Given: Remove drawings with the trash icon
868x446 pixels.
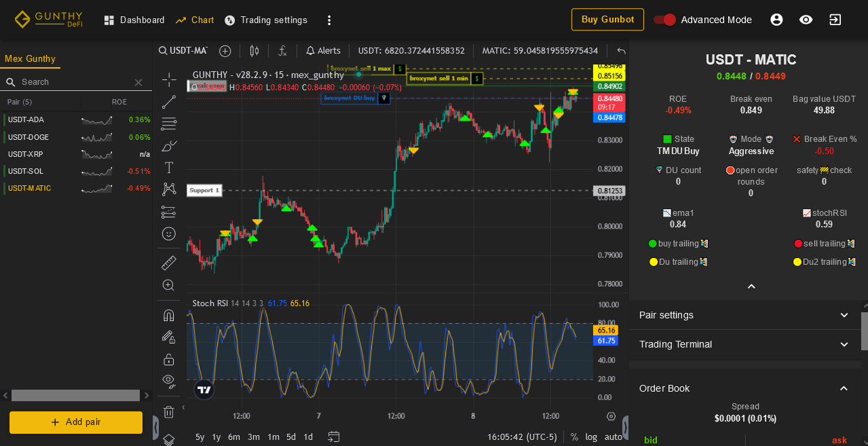Looking at the screenshot, I should [x=169, y=411].
